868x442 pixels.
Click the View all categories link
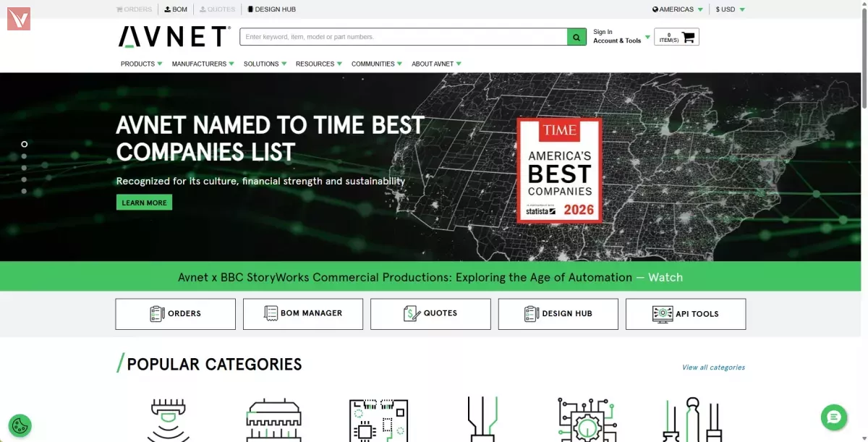click(713, 367)
